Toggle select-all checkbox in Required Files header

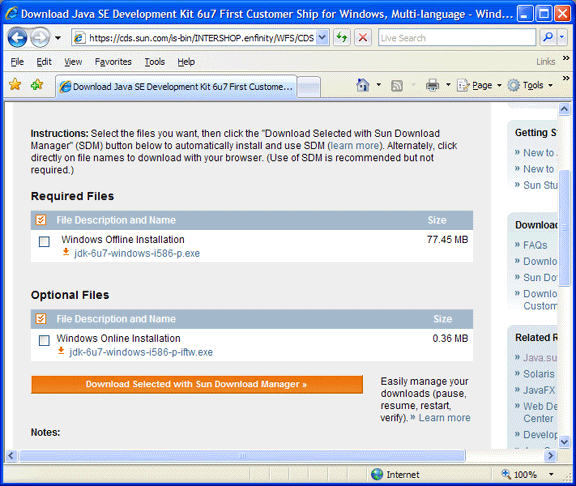coord(41,220)
